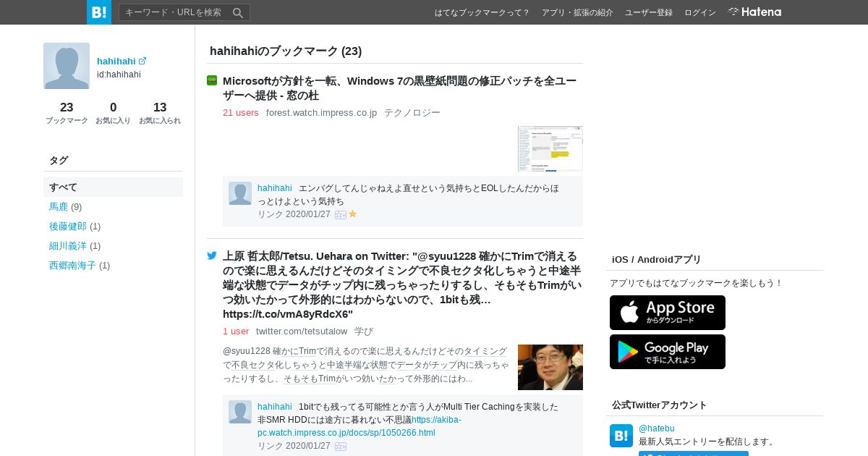This screenshot has width=868, height=456.
Task: Click the @hatebu Twitter account B! icon
Action: 621,436
